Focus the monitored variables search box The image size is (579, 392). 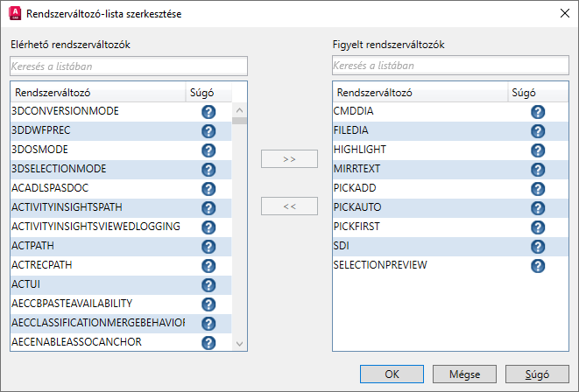[450, 66]
